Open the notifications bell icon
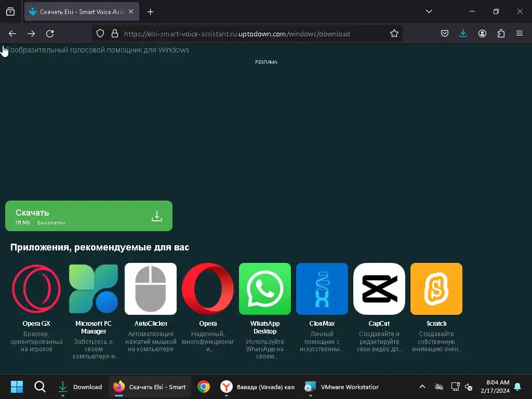The width and height of the screenshot is (532, 399). (517, 387)
